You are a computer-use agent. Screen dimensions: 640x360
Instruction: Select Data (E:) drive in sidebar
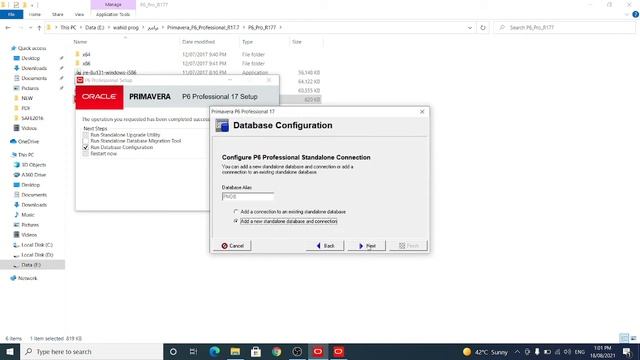pos(31,265)
